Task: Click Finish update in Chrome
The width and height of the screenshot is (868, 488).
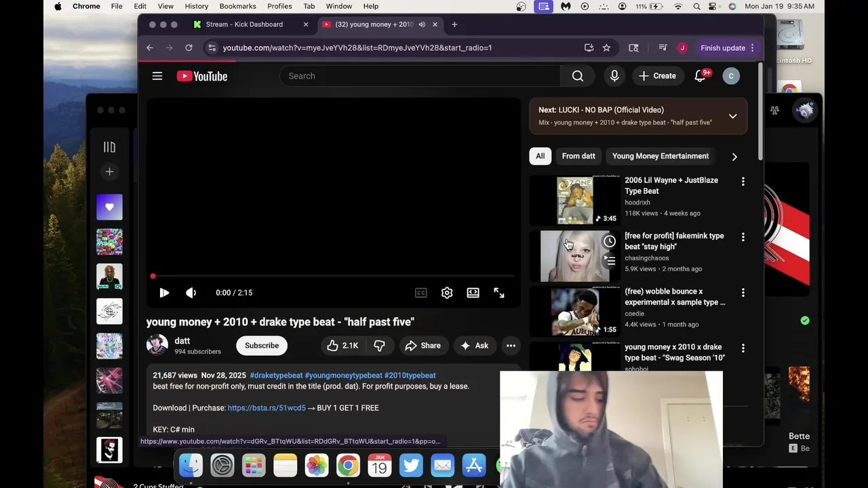Action: click(x=728, y=48)
